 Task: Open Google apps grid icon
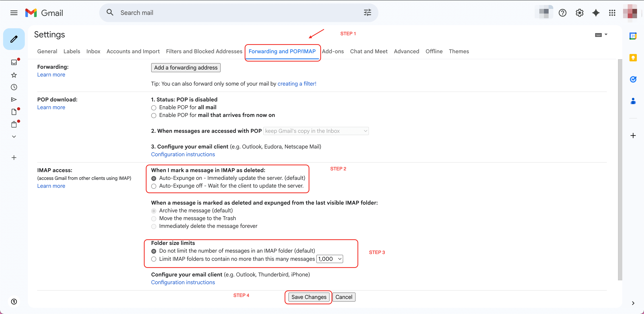(x=612, y=13)
